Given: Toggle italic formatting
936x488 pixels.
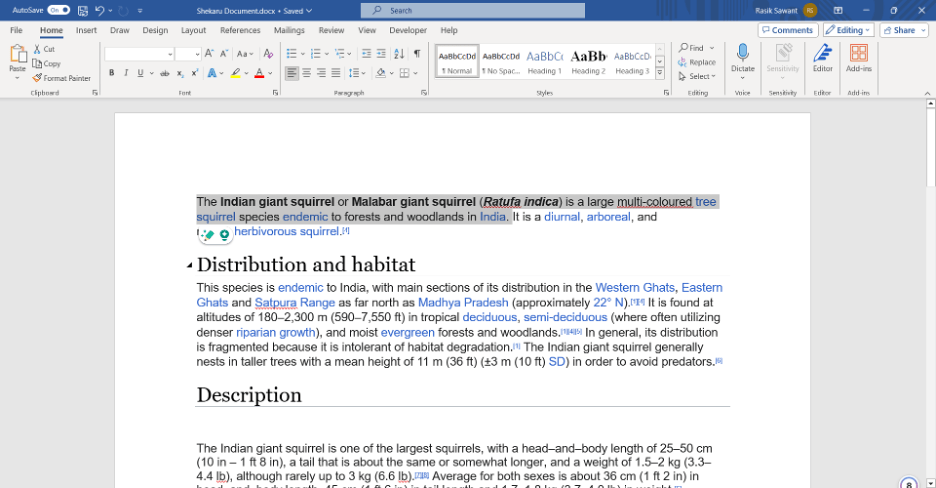Looking at the screenshot, I should [125, 73].
